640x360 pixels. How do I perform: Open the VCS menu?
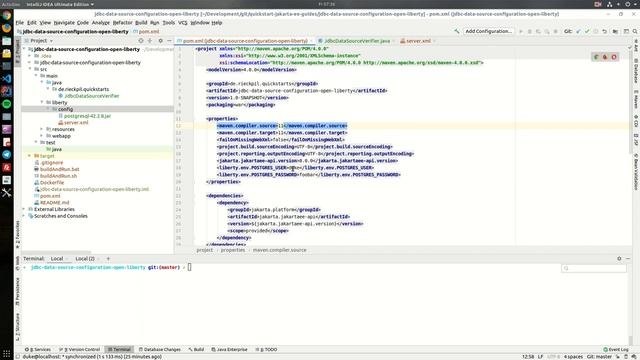point(182,22)
